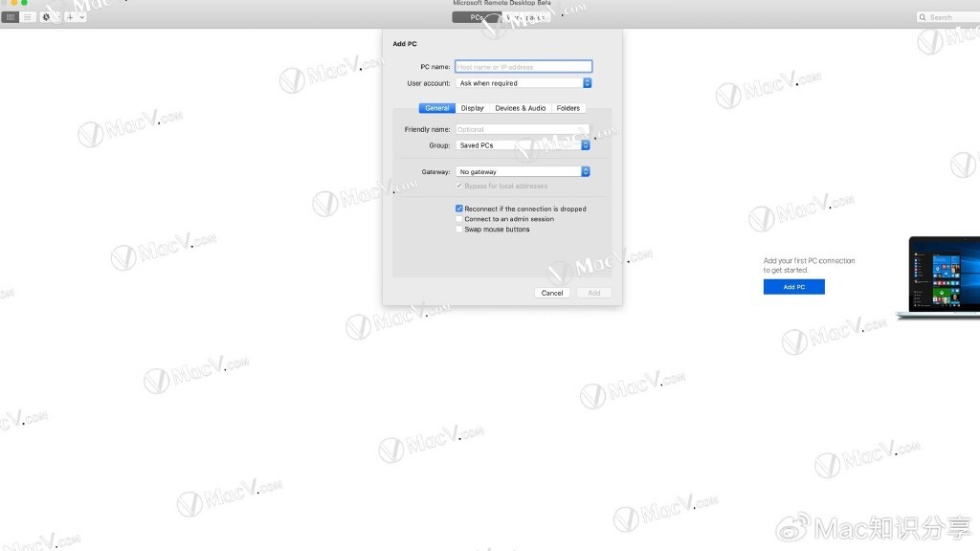The image size is (980, 551).
Task: Open the Folders tab
Action: coord(568,108)
